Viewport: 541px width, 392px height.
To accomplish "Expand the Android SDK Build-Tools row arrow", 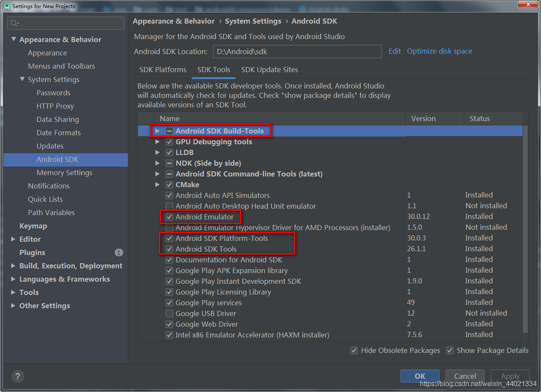I will tap(158, 131).
